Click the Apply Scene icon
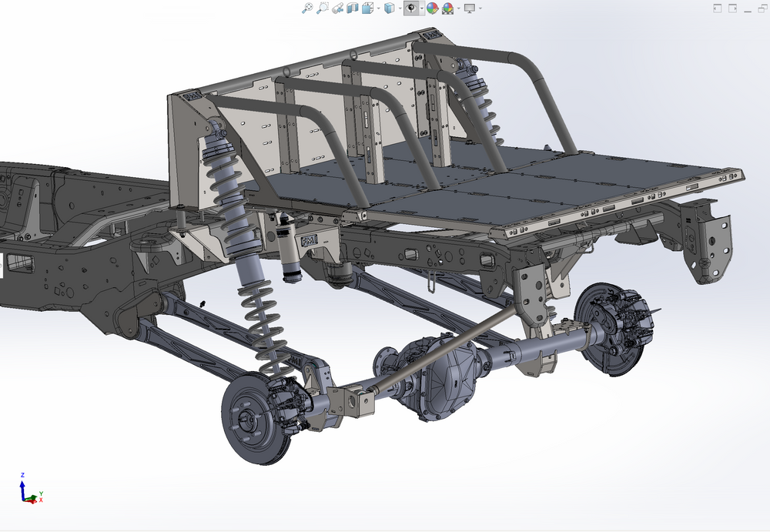The image size is (770, 532). pos(448,8)
